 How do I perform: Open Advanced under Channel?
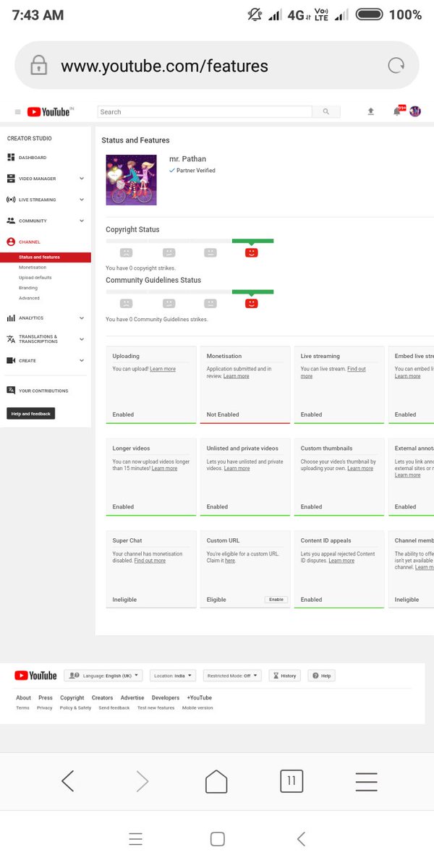point(30,298)
